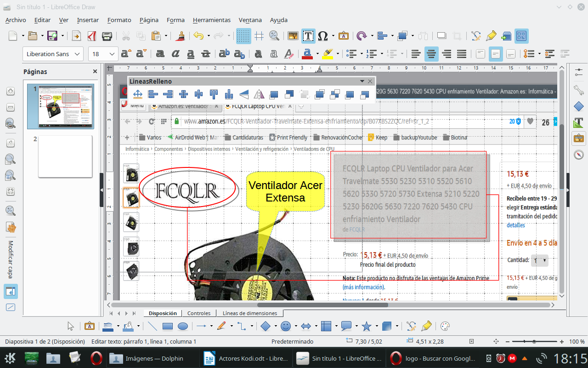Toggle Modificar capa mode button
Viewport: 588px width, 368px height.
11,291
